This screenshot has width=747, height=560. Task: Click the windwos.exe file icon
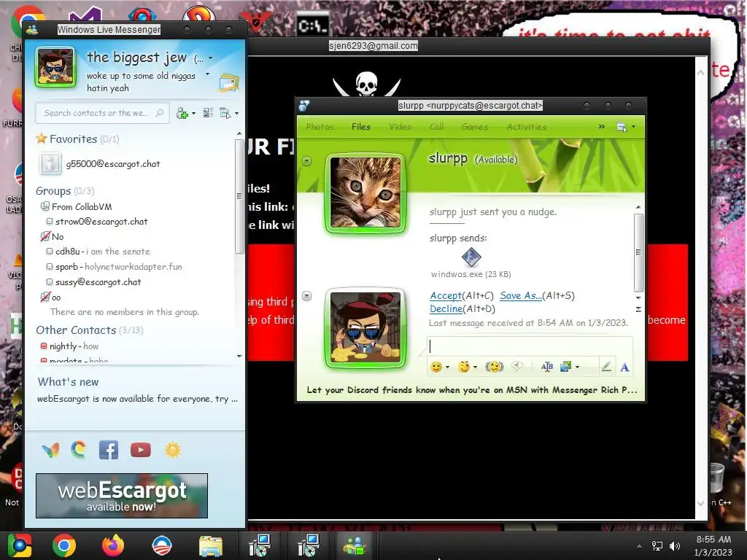point(471,257)
